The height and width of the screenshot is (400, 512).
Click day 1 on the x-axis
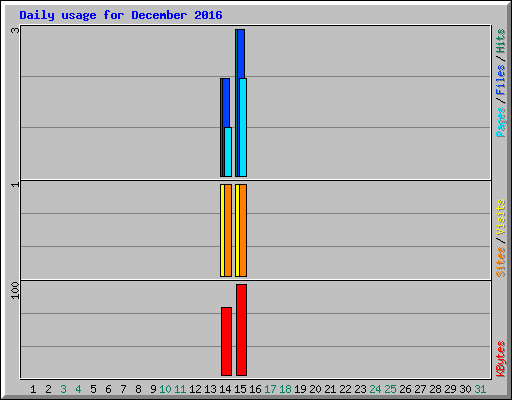[x=33, y=389]
